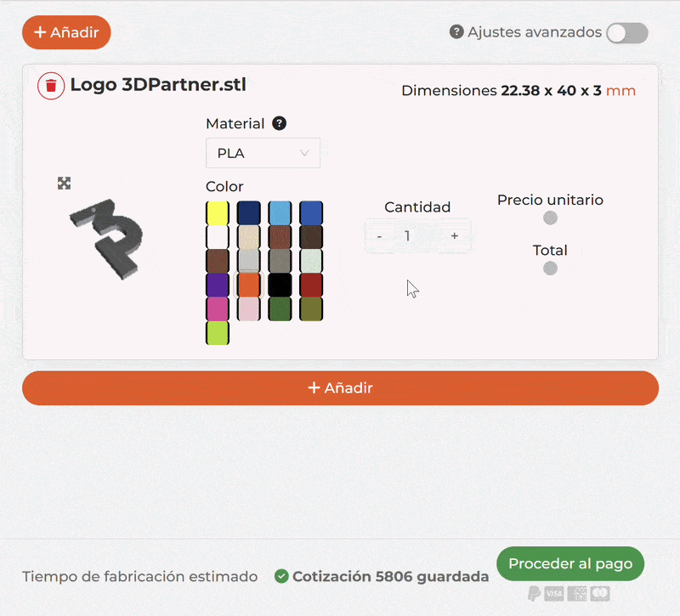Open the Material help tooltip icon
Screen dimensions: 680x616
280,123
